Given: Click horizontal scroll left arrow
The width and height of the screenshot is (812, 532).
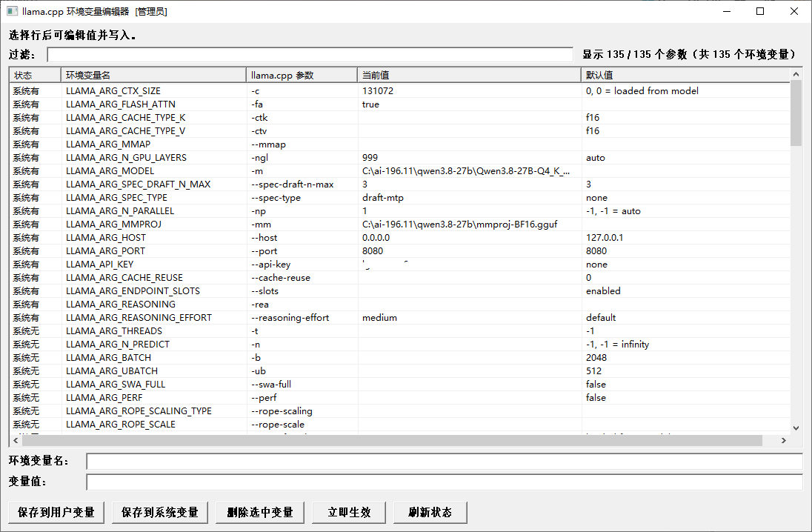Looking at the screenshot, I should [16, 440].
